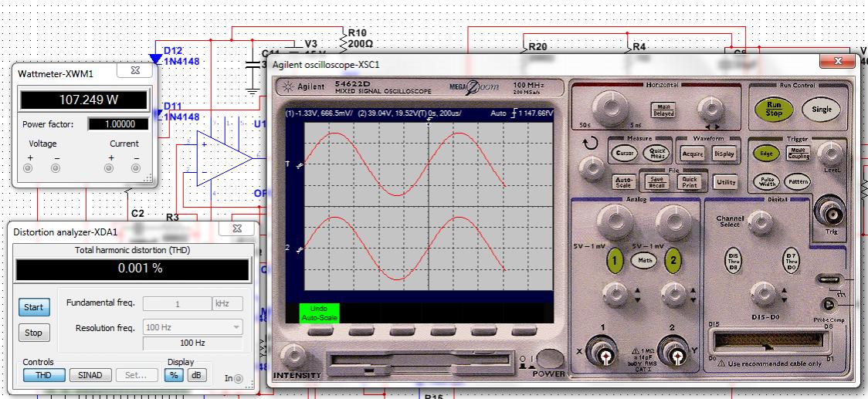868x399 pixels.
Task: Switch display to percent (%)
Action: coord(174,375)
